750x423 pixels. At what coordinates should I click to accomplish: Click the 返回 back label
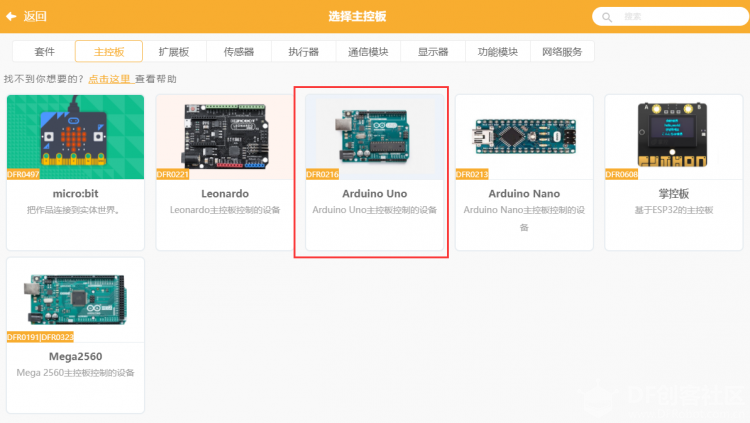coord(35,16)
